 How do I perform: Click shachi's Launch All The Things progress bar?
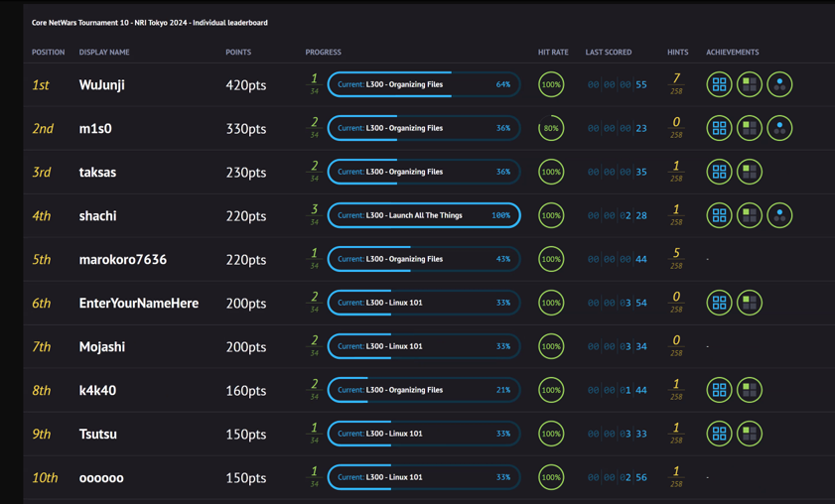click(x=424, y=215)
